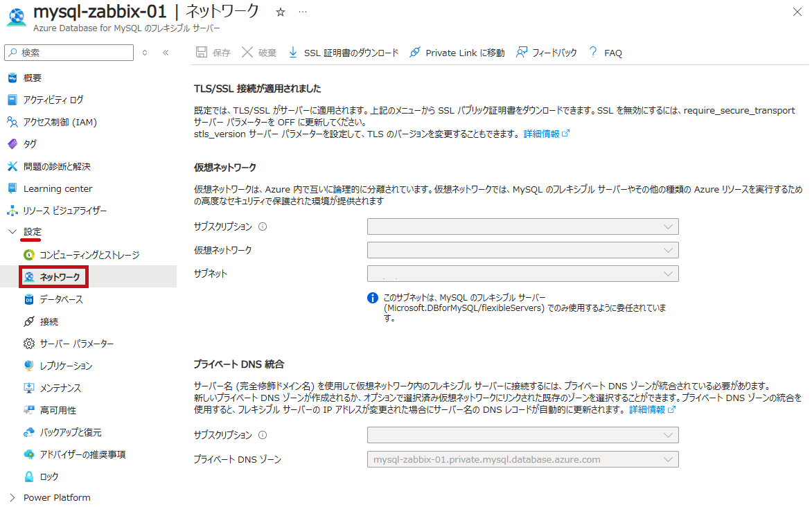Click the タグ tag icon

pos(12,144)
